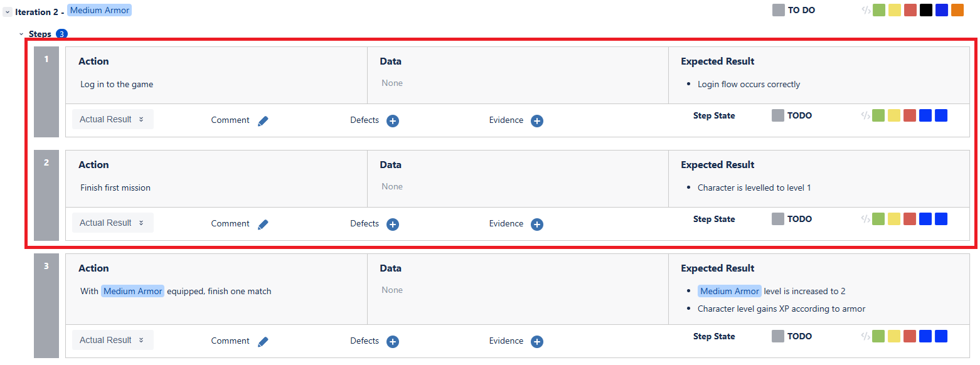Attach evidence to step 1

pyautogui.click(x=537, y=121)
